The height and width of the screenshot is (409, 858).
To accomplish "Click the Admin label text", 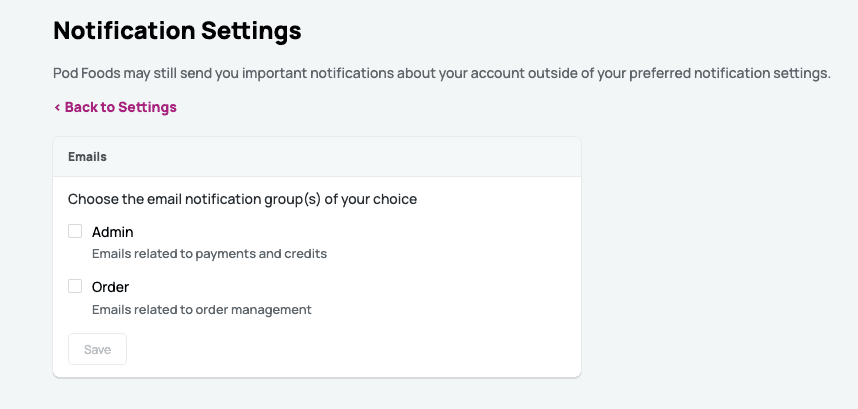I will [112, 232].
